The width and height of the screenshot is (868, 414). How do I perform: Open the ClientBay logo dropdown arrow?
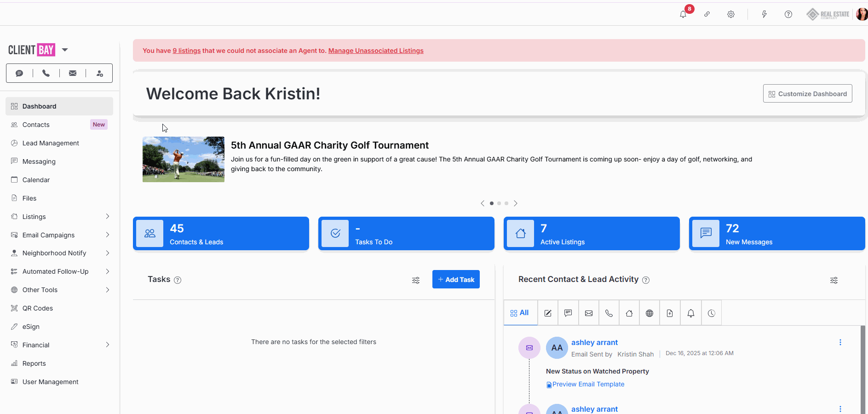point(65,50)
